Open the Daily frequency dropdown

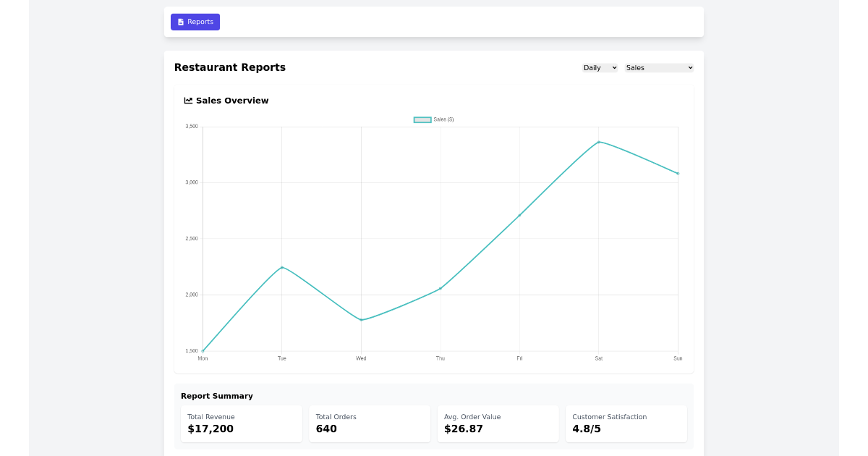[x=599, y=67]
